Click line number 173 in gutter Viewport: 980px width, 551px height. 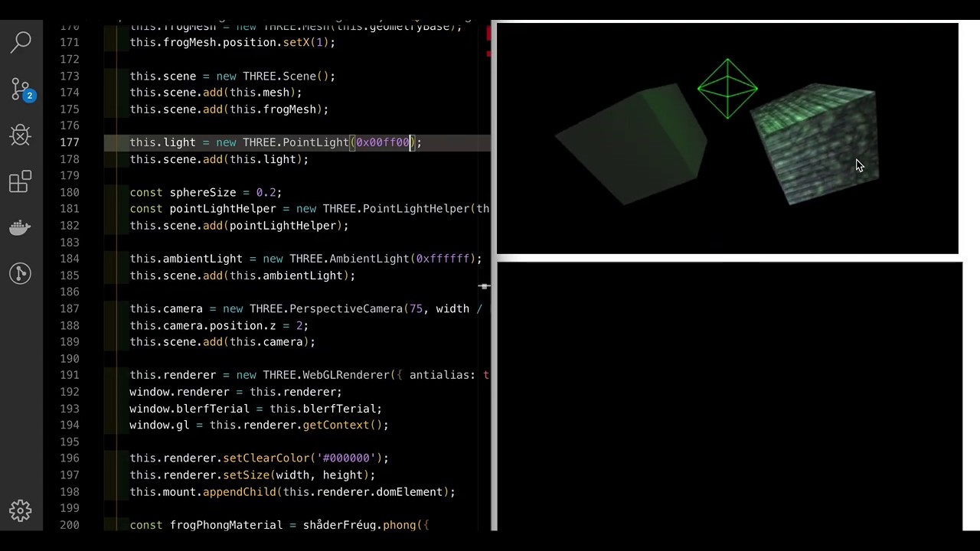70,76
